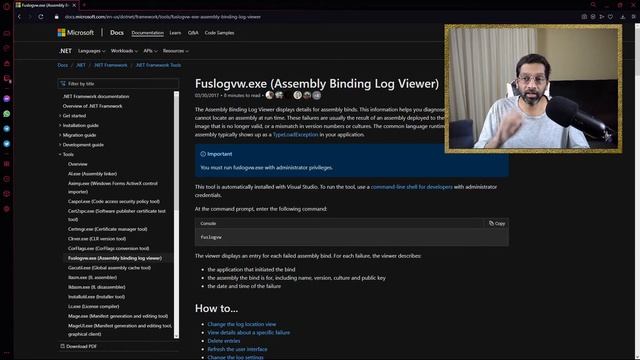The image size is (640, 360).
Task: Click the .NET brand link
Action: [x=65, y=51]
